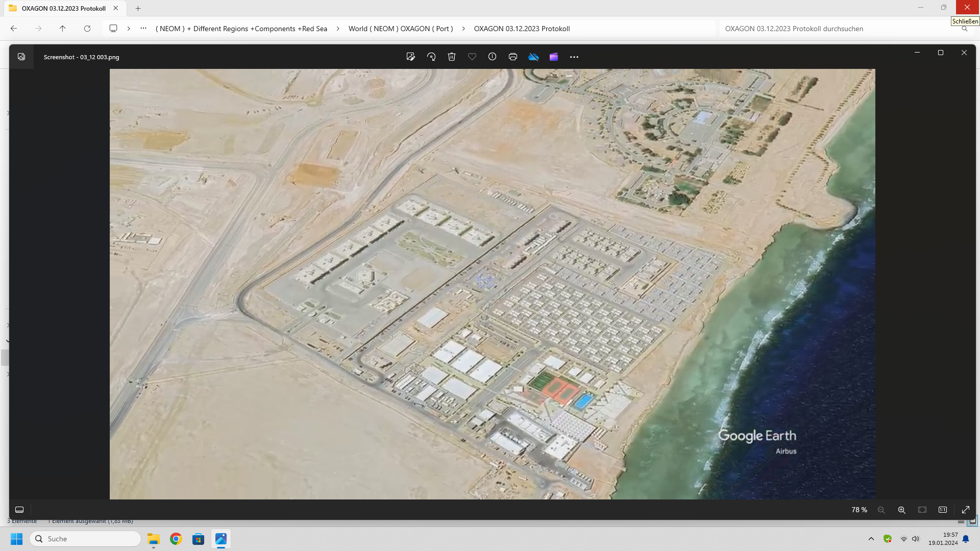
Task: Go up one folder level in Explorer
Action: pos(63,29)
